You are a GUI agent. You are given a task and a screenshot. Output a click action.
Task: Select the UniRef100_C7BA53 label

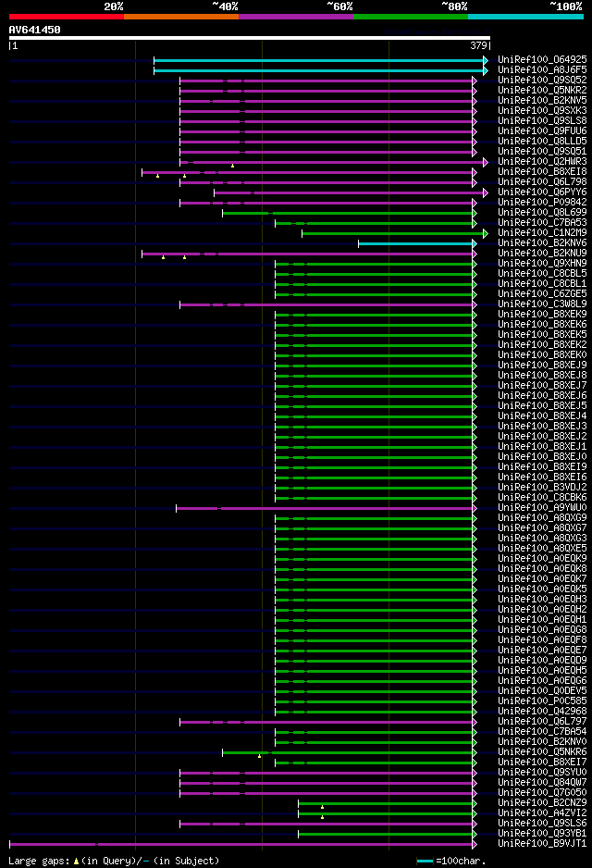[x=542, y=222]
